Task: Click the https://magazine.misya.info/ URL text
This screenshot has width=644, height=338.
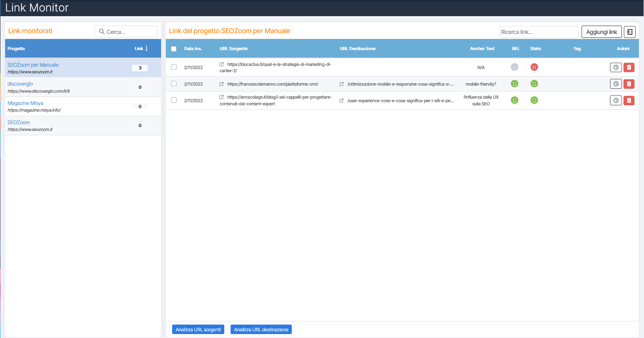Action: (34, 110)
